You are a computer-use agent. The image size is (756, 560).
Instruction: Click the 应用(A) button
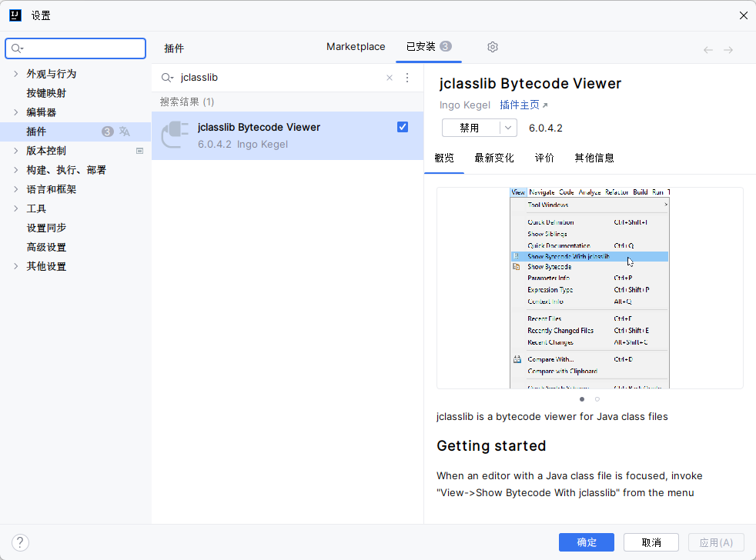[x=716, y=542]
